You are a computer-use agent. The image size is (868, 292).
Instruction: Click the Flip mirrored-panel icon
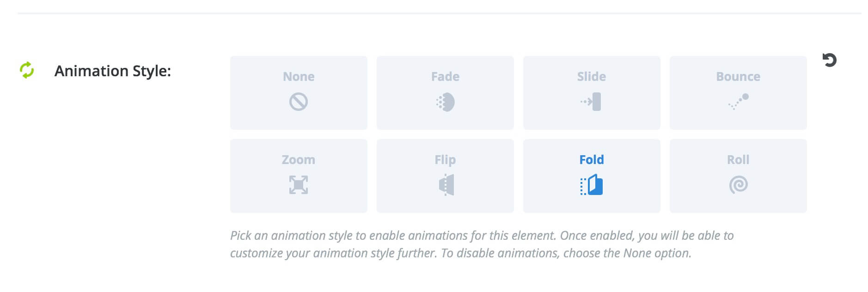[446, 185]
